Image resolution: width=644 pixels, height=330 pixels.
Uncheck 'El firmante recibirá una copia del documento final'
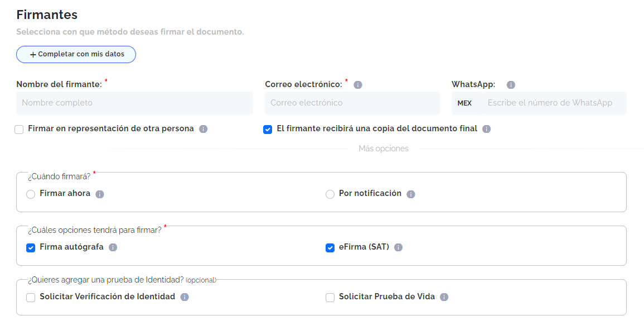point(268,128)
